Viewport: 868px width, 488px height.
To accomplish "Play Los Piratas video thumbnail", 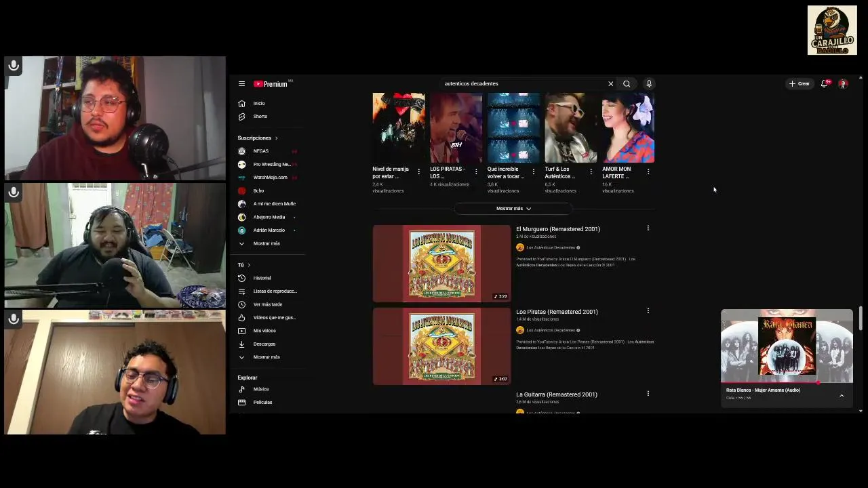I will coord(441,346).
